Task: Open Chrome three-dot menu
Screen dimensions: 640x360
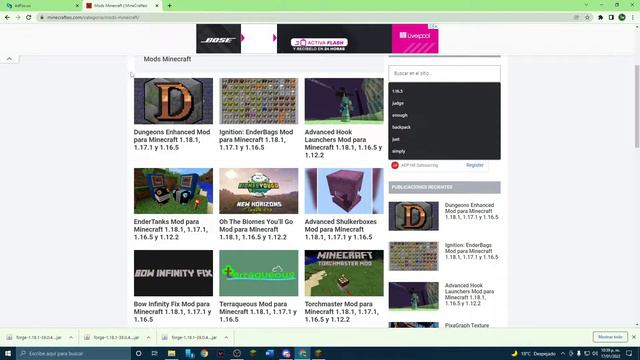Action: click(633, 18)
